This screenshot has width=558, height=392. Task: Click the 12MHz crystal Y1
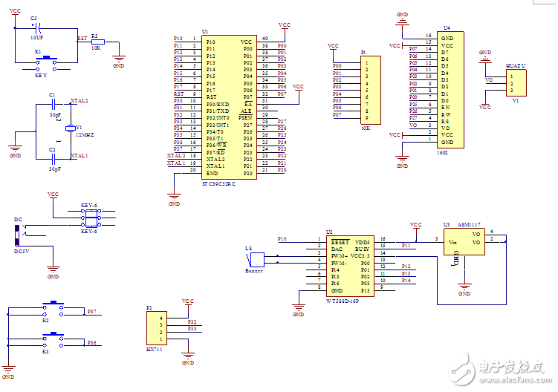[x=71, y=128]
